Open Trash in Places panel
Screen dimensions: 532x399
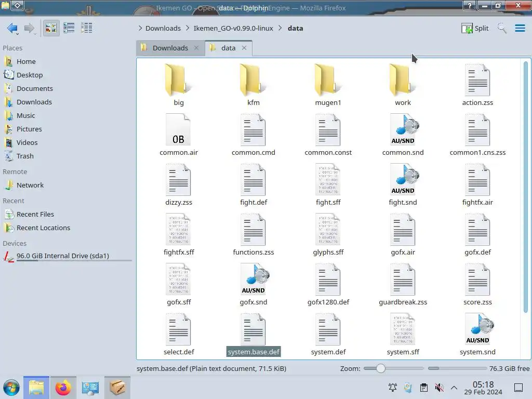tap(25, 156)
